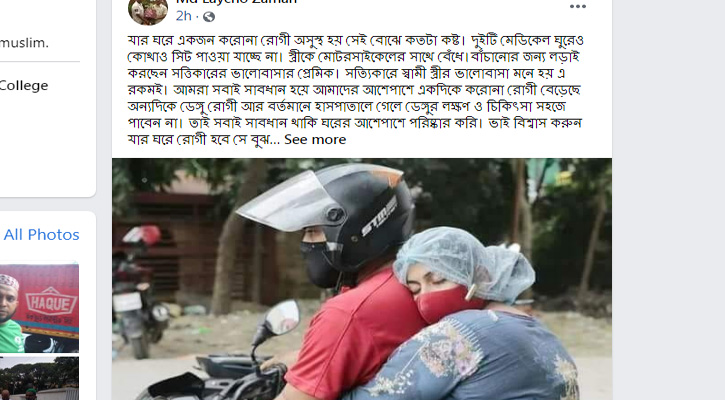Click the woman's red mask in the photo
This screenshot has width=725, height=400.
click(448, 303)
